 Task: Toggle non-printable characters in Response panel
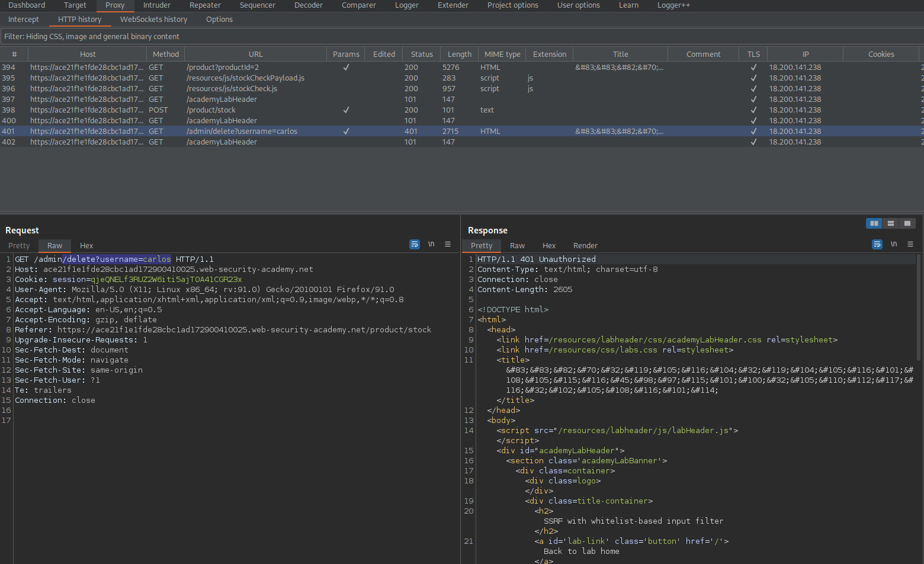pos(894,244)
